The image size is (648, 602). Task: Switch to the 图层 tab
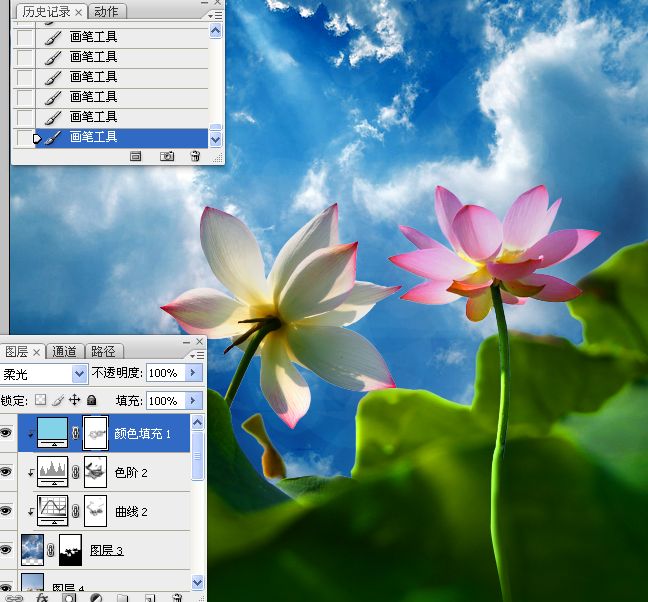coord(17,352)
